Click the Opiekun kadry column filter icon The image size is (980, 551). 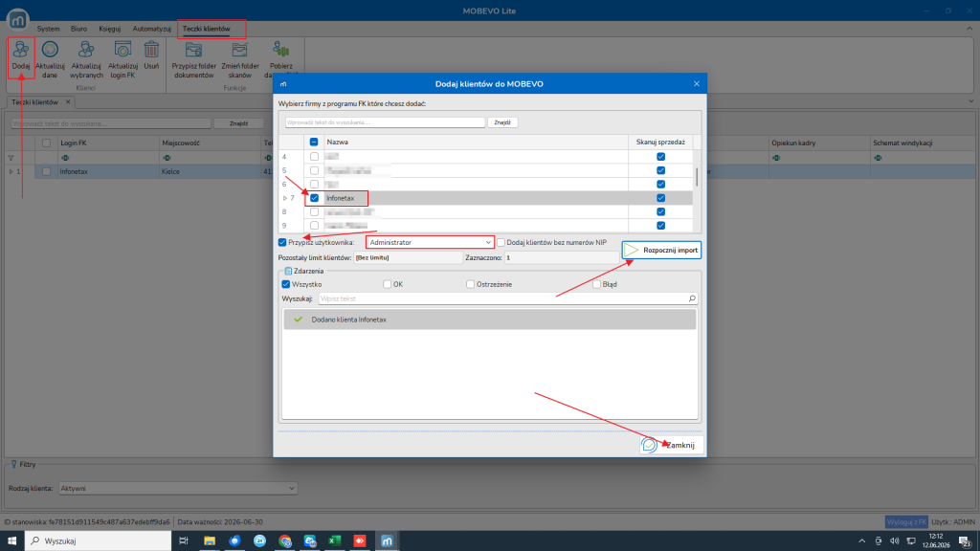pyautogui.click(x=775, y=158)
